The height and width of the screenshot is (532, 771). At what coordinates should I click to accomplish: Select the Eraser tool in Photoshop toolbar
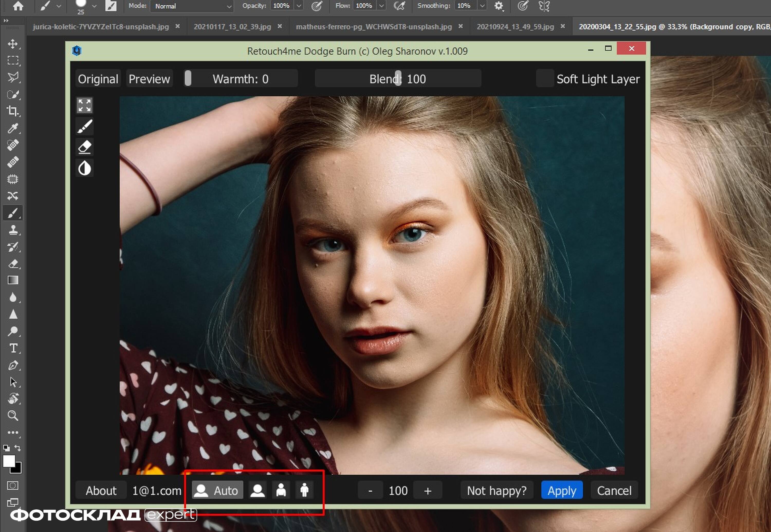(13, 264)
